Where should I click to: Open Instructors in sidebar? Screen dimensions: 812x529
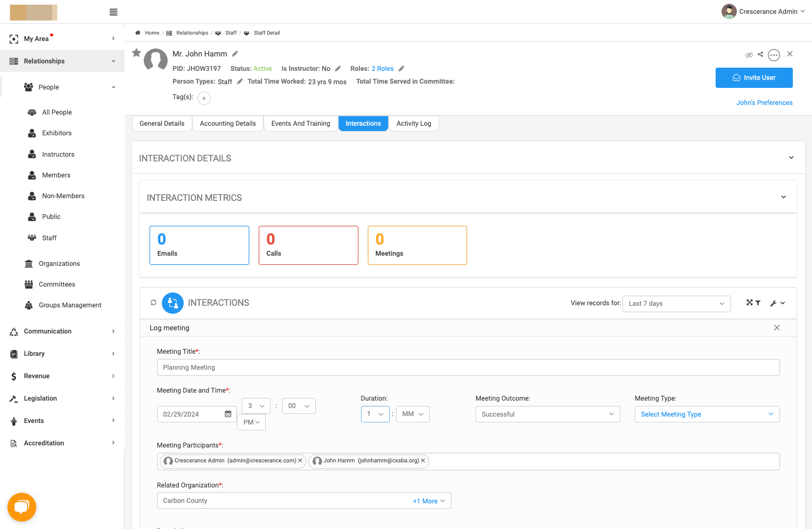coord(58,154)
